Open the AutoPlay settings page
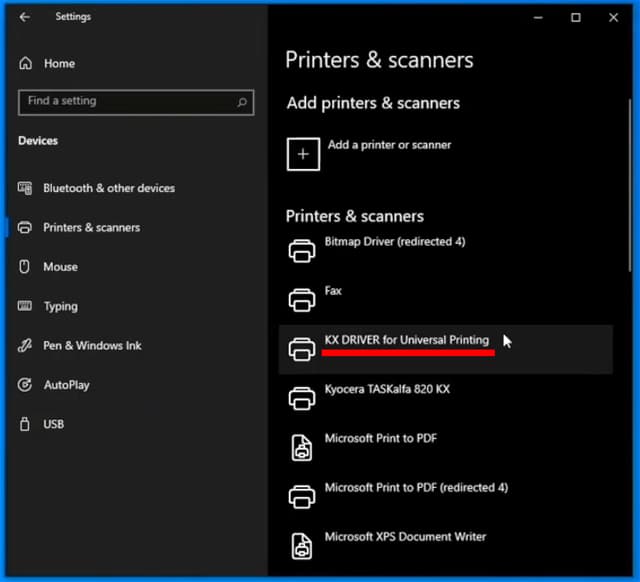This screenshot has height=582, width=640. coord(53,385)
